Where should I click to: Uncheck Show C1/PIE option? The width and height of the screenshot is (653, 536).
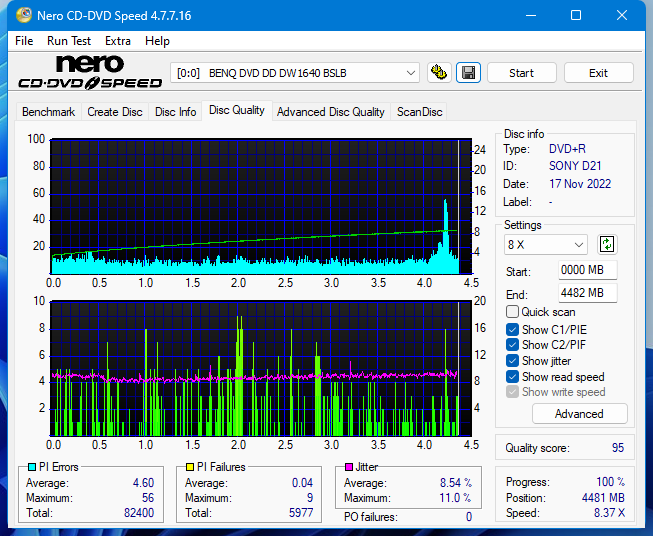(512, 330)
